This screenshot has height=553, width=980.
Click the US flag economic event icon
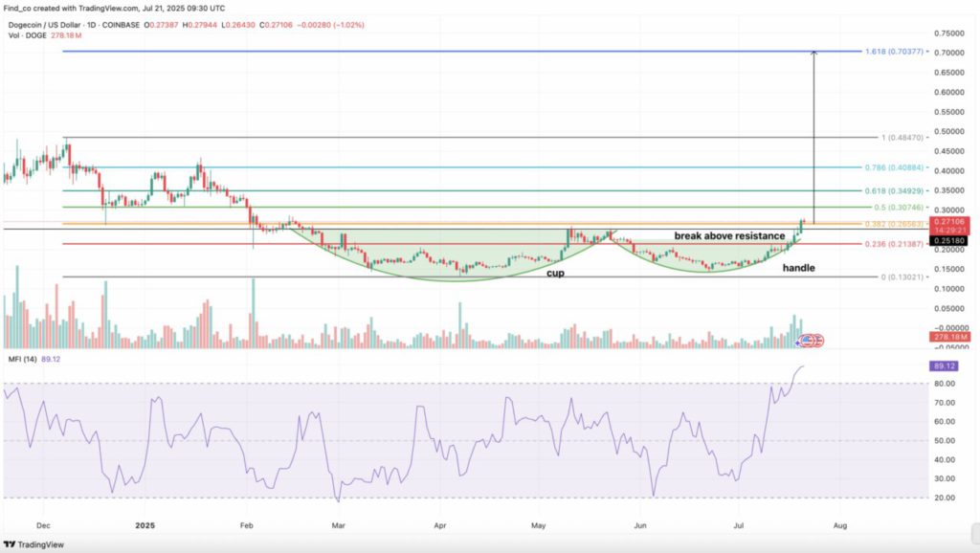pos(807,340)
